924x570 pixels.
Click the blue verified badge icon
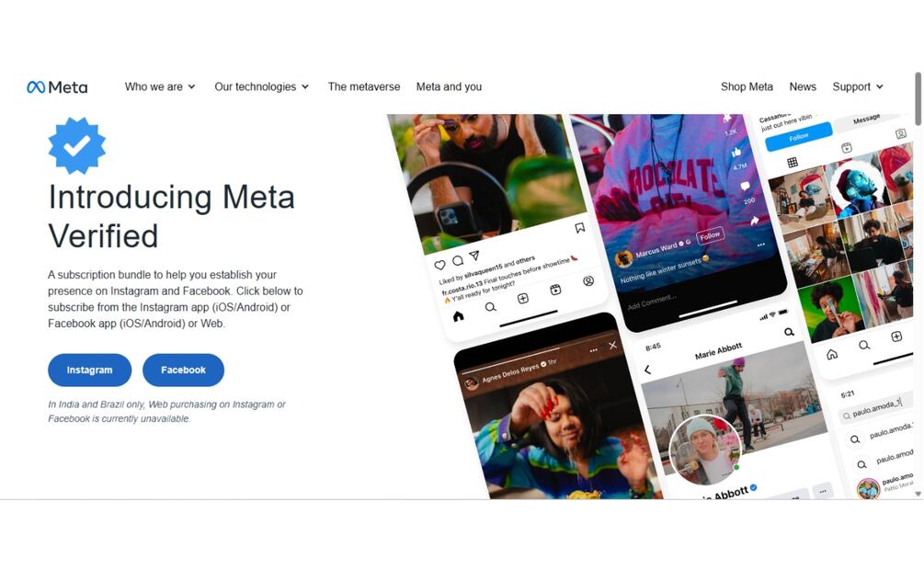click(76, 145)
